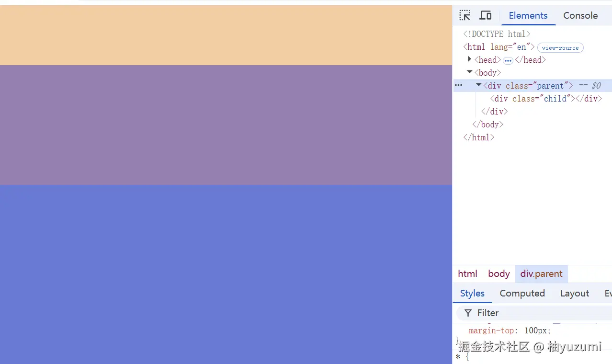Viewport: 612px width, 364px height.
Task: Activate the inspect element picker icon
Action: [465, 15]
